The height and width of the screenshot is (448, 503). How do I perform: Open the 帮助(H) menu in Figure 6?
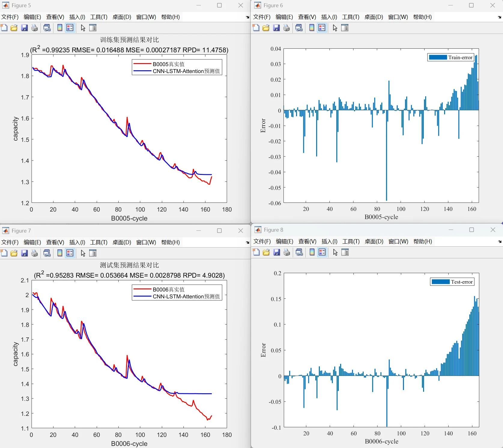[x=422, y=17]
